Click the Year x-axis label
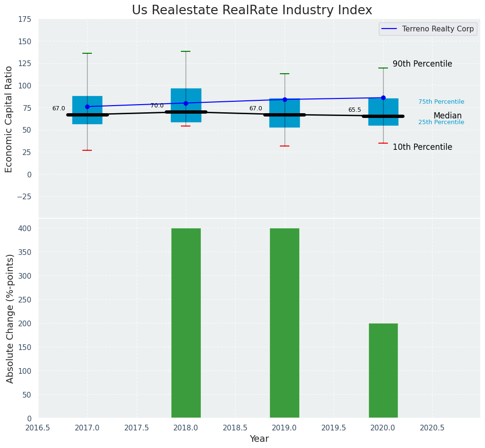 click(x=259, y=439)
